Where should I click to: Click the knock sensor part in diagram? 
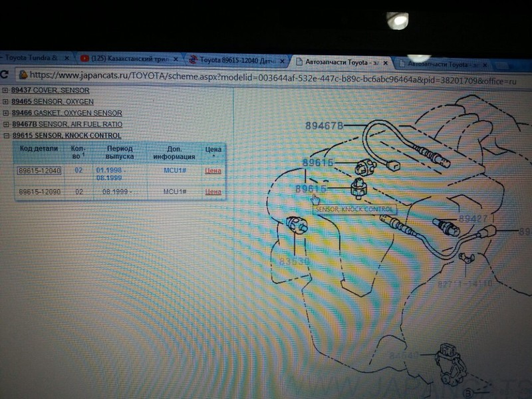tap(359, 188)
